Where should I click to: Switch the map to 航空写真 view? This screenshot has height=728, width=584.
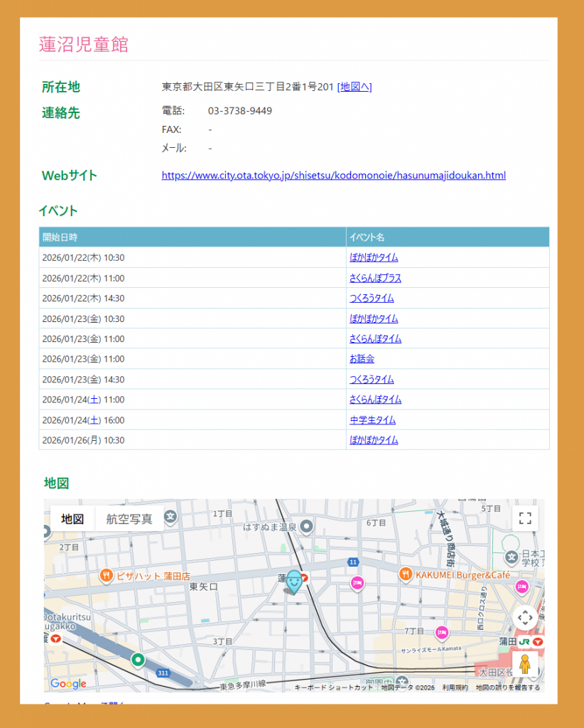click(x=129, y=519)
